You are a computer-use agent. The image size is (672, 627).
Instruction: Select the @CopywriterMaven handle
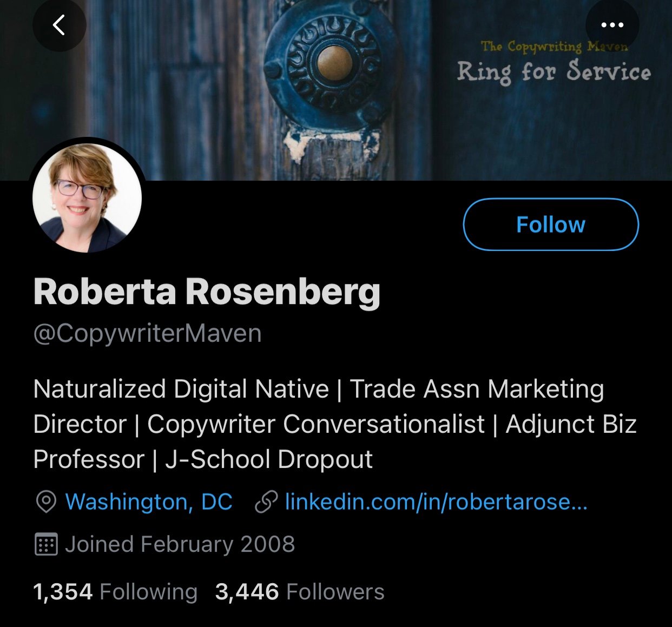[x=147, y=333]
